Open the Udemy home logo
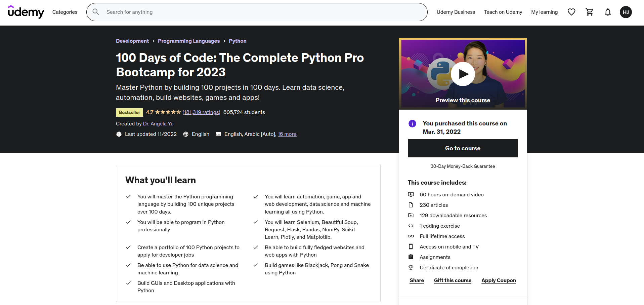The width and height of the screenshot is (644, 305). click(x=26, y=12)
